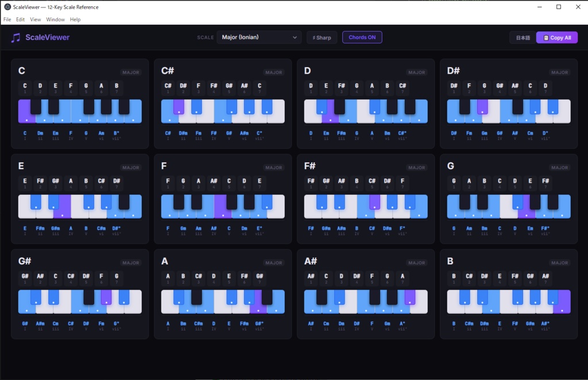The height and width of the screenshot is (380, 588).
Task: Enable Sharp notation mode
Action: 322,37
